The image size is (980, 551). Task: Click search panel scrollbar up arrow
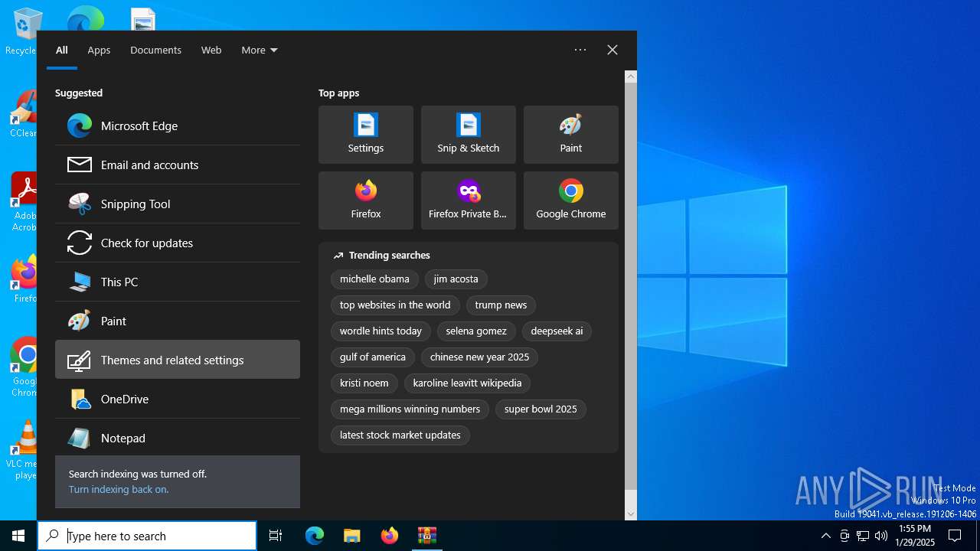pyautogui.click(x=631, y=77)
